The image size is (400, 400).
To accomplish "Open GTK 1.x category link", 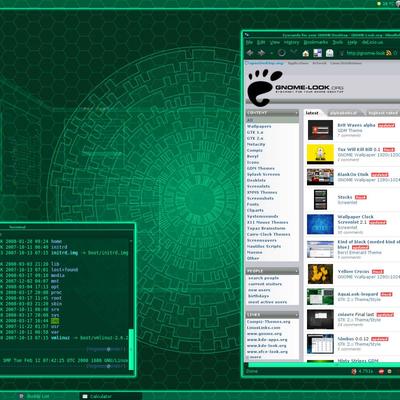I will click(x=255, y=132).
